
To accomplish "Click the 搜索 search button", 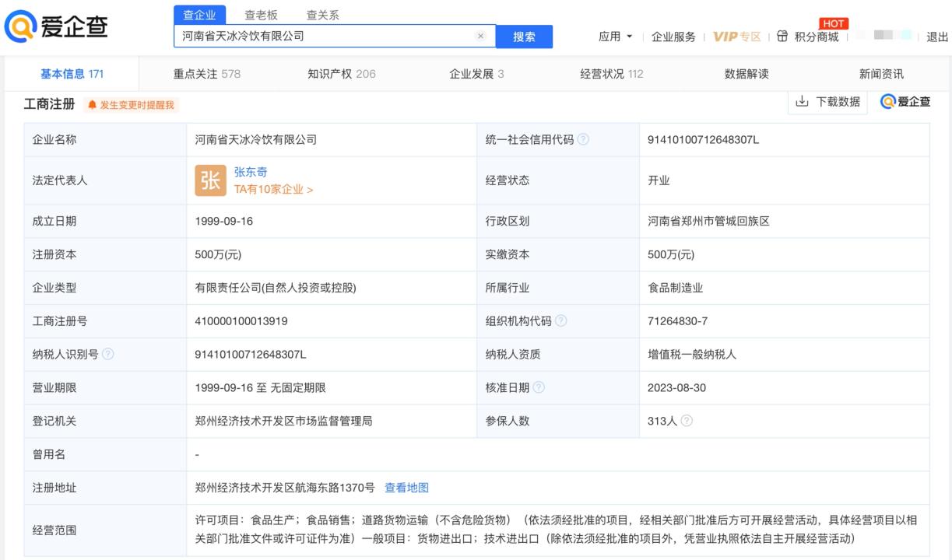I will click(x=524, y=36).
